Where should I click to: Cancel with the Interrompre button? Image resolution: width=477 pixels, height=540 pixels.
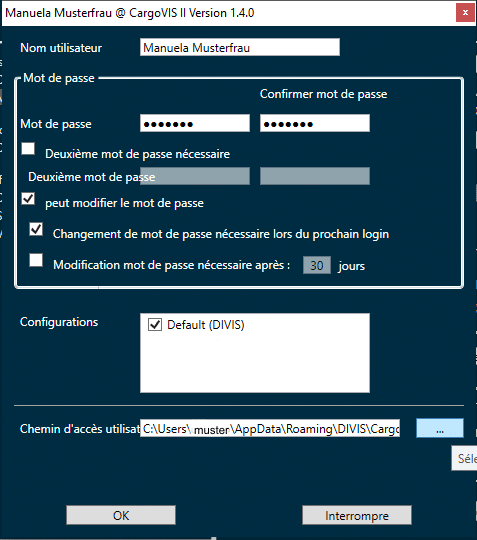357,515
